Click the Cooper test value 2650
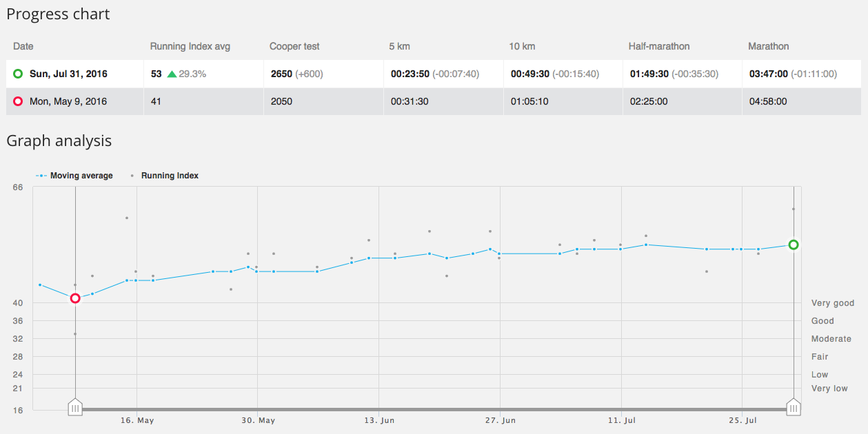 (281, 74)
